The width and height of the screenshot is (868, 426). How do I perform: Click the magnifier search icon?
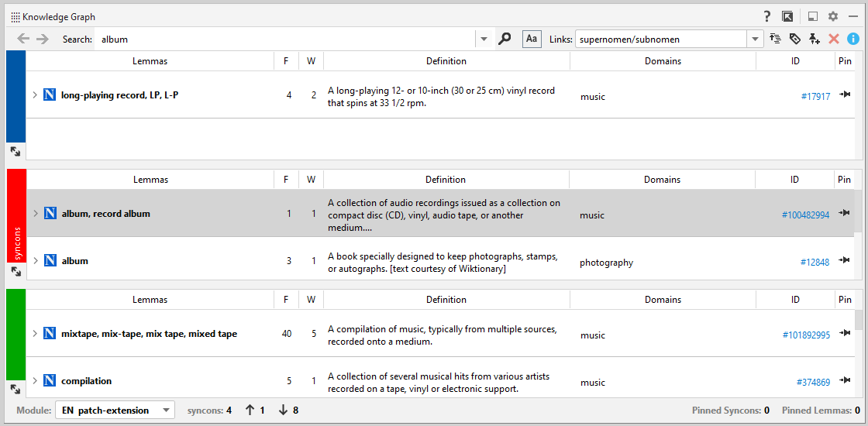click(505, 39)
